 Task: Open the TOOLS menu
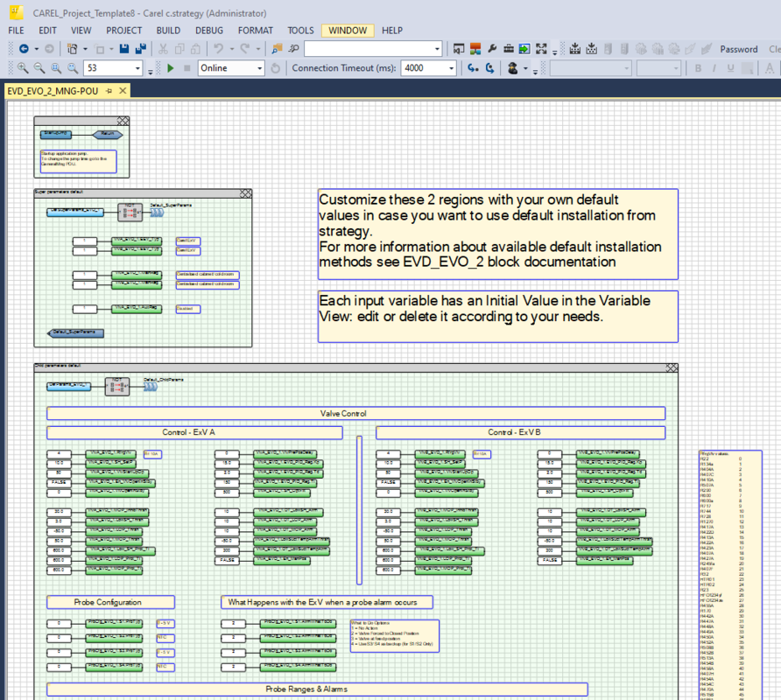point(301,31)
